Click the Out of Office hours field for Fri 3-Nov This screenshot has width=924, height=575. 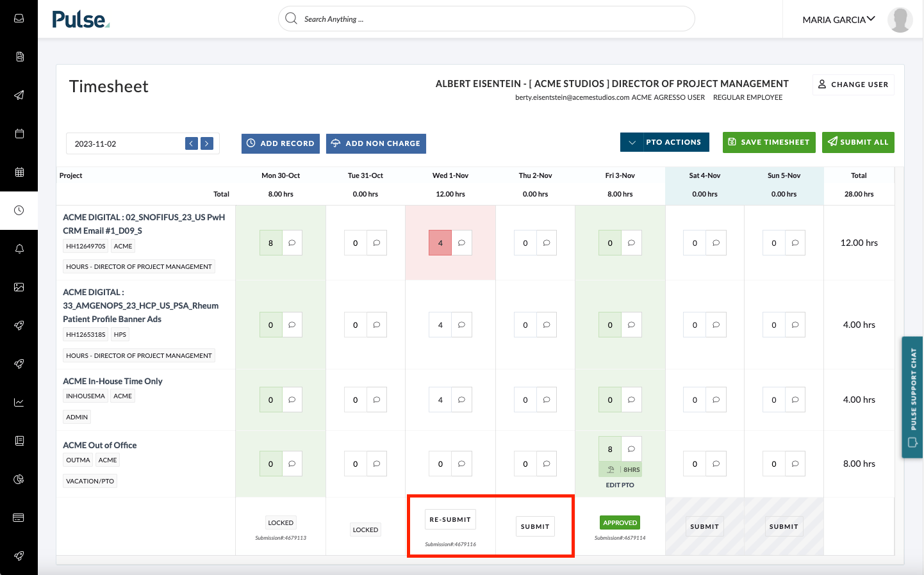point(610,449)
